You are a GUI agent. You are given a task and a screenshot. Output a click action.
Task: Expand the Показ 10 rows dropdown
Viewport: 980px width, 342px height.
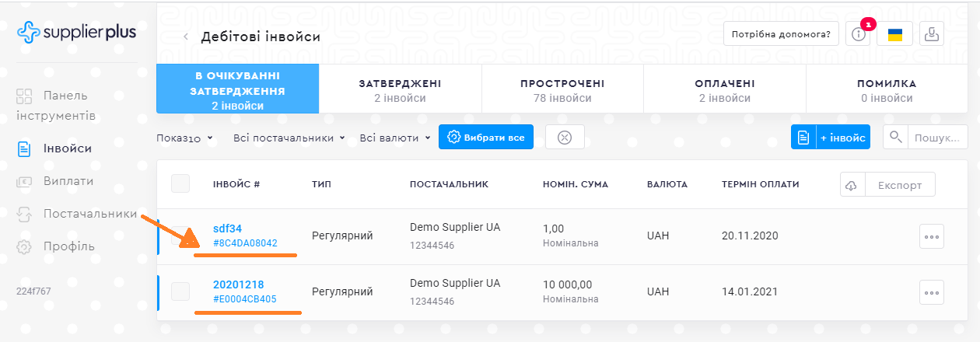[x=184, y=138]
